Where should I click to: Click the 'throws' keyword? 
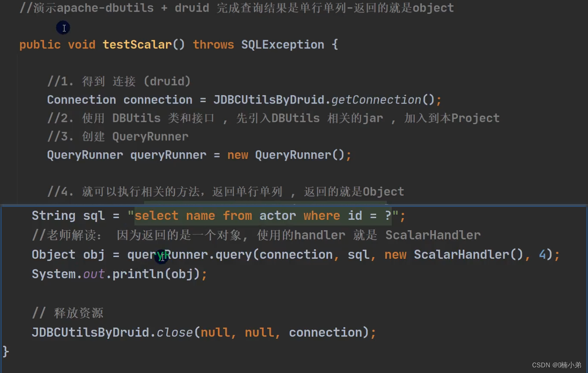tap(213, 45)
